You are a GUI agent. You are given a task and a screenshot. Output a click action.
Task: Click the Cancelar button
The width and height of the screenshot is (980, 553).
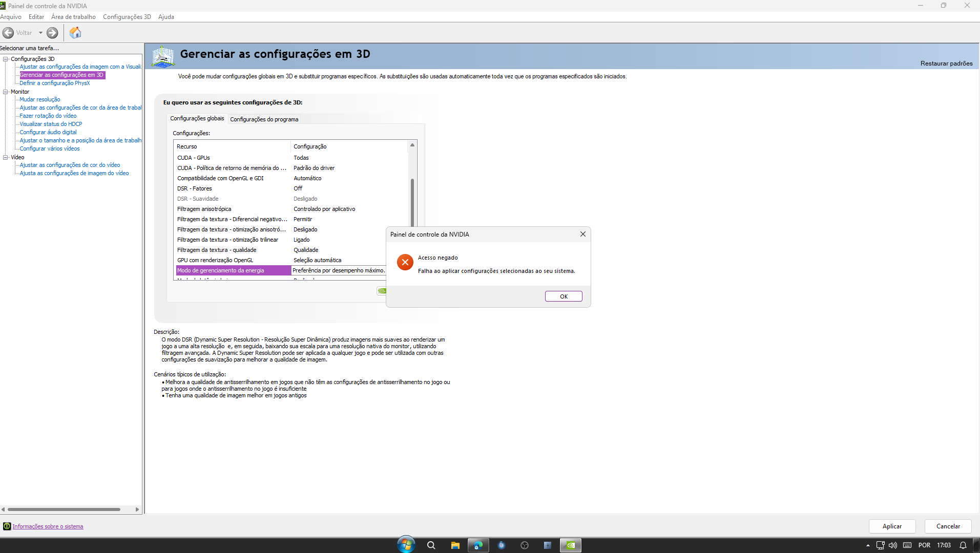click(948, 526)
